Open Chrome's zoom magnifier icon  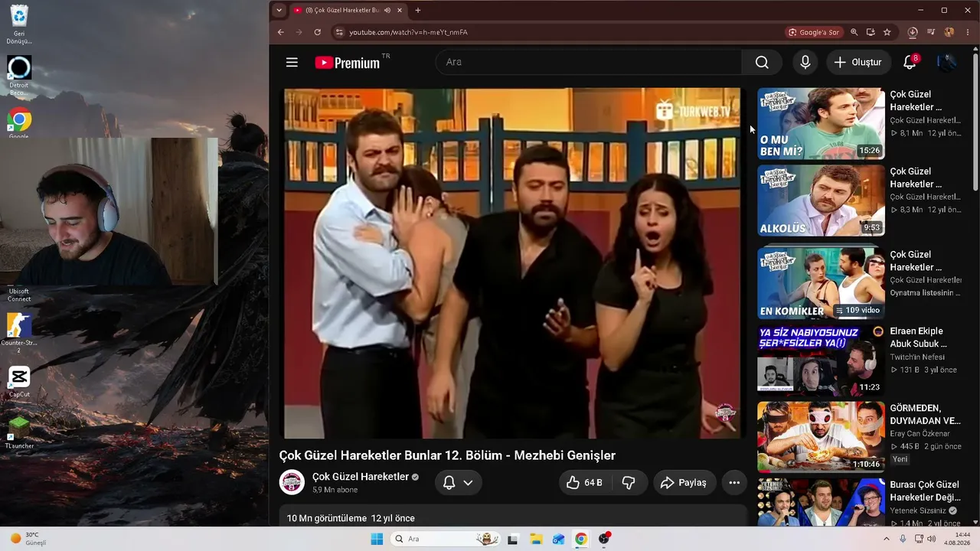click(854, 32)
